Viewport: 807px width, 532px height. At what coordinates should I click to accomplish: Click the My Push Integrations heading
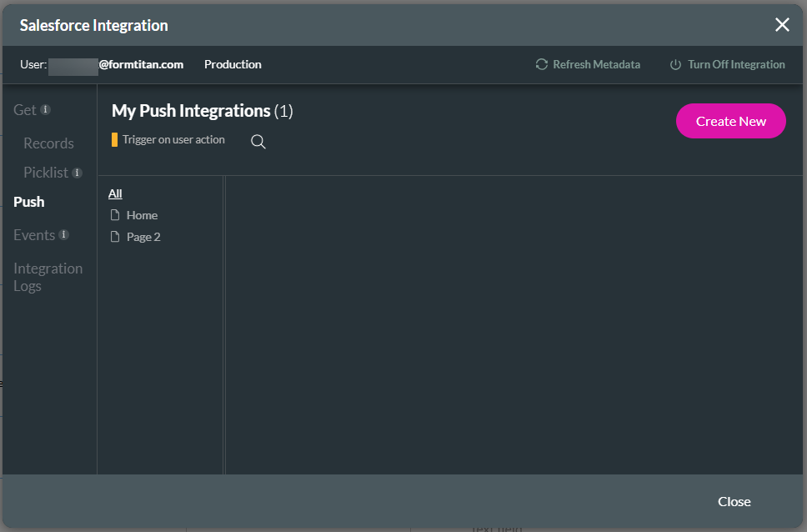click(203, 111)
